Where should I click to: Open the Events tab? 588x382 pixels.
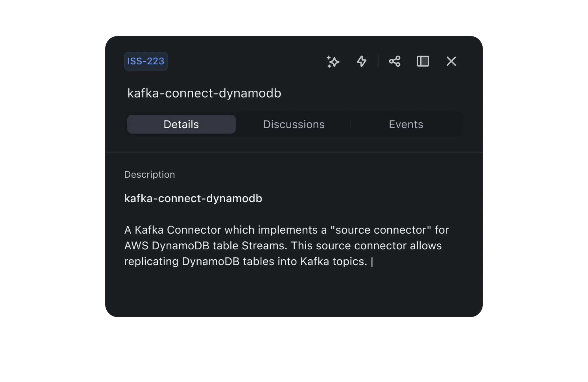click(406, 124)
